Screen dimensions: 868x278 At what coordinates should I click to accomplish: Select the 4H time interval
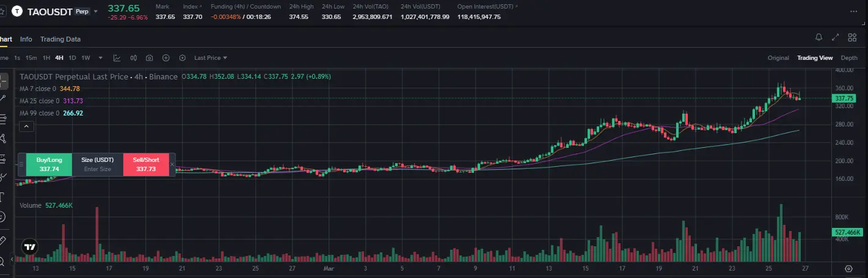coord(59,58)
